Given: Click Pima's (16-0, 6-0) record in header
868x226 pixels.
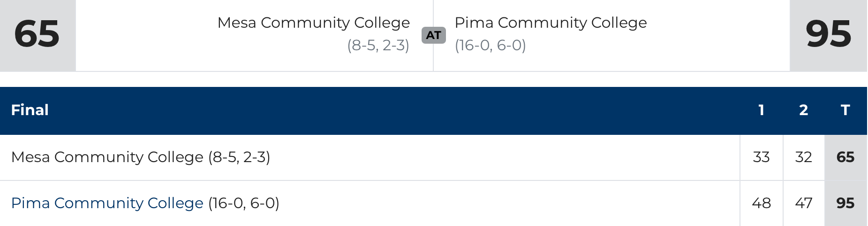Looking at the screenshot, I should point(490,45).
